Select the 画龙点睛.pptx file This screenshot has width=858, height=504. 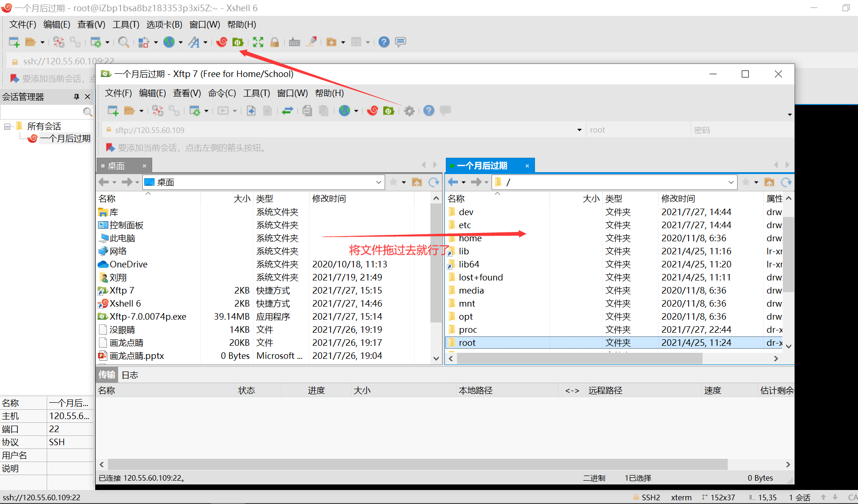point(137,356)
